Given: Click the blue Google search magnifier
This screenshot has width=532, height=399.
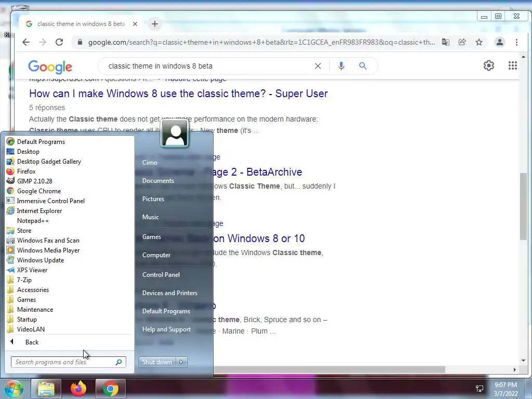Looking at the screenshot, I should click(363, 66).
